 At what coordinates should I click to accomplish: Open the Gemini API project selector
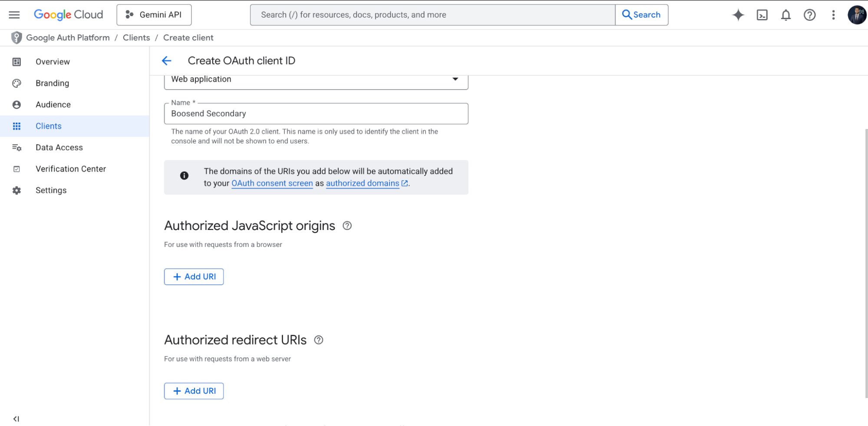[154, 14]
